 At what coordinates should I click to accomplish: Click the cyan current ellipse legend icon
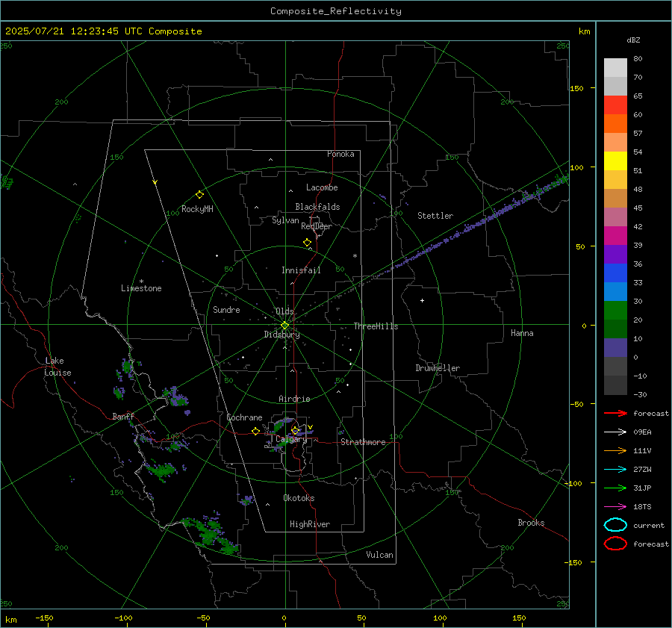pos(615,525)
